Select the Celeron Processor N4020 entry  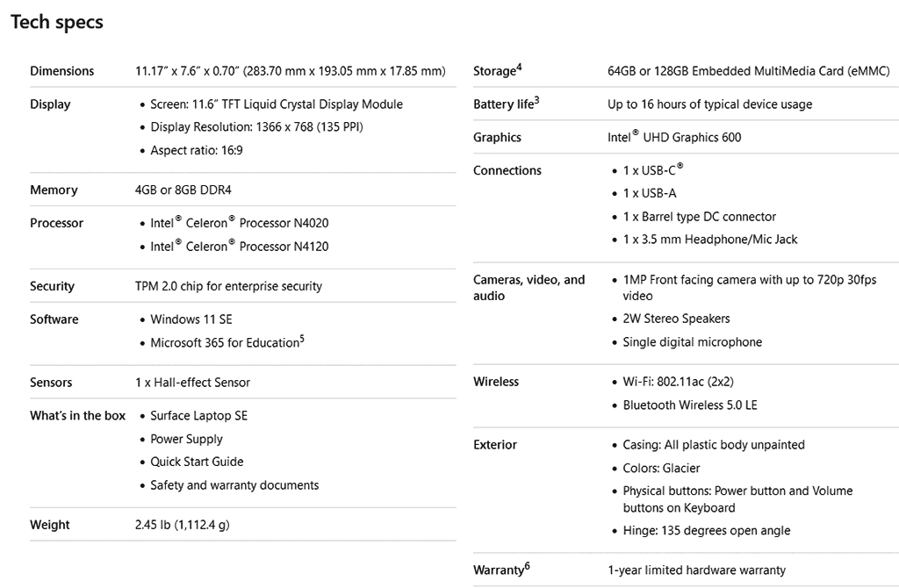(239, 224)
